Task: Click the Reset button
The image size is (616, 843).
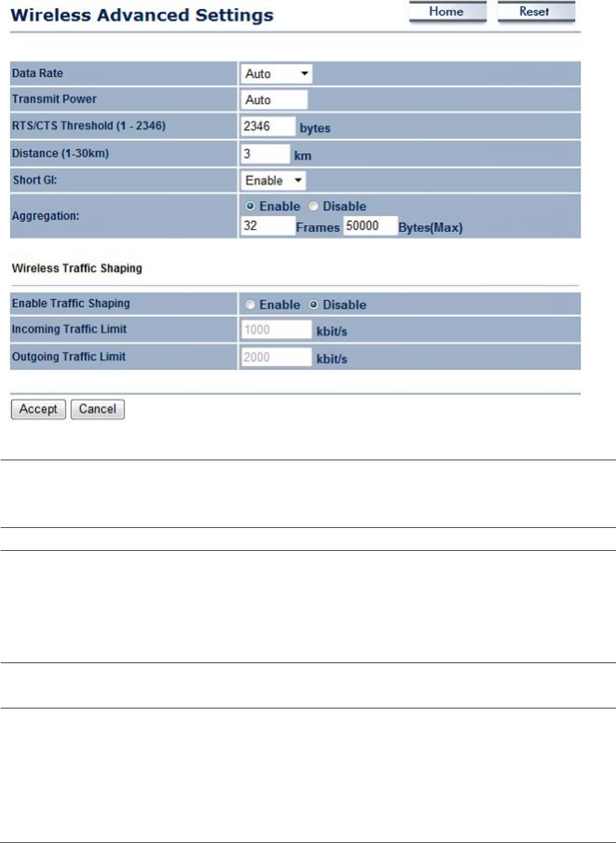Action: point(536,12)
